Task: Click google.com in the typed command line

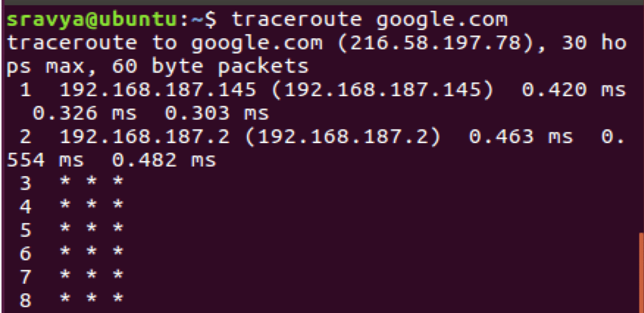Action: coord(441,20)
